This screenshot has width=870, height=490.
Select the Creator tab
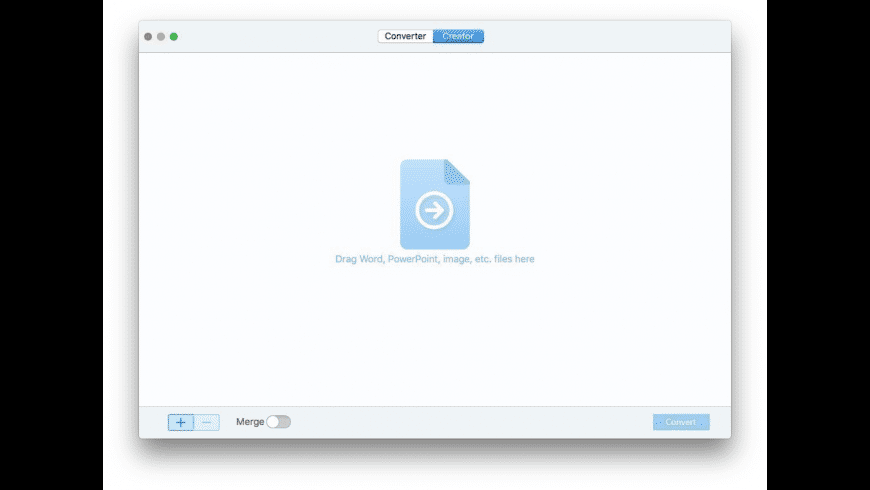(x=458, y=36)
